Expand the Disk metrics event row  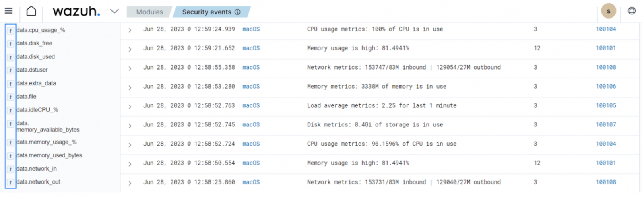pos(130,126)
